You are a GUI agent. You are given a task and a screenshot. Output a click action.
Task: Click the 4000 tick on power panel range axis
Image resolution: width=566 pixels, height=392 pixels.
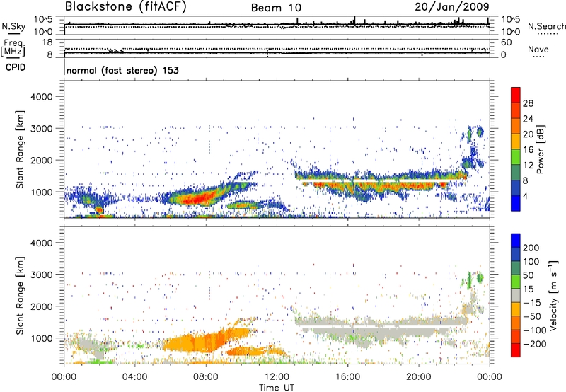coord(41,97)
